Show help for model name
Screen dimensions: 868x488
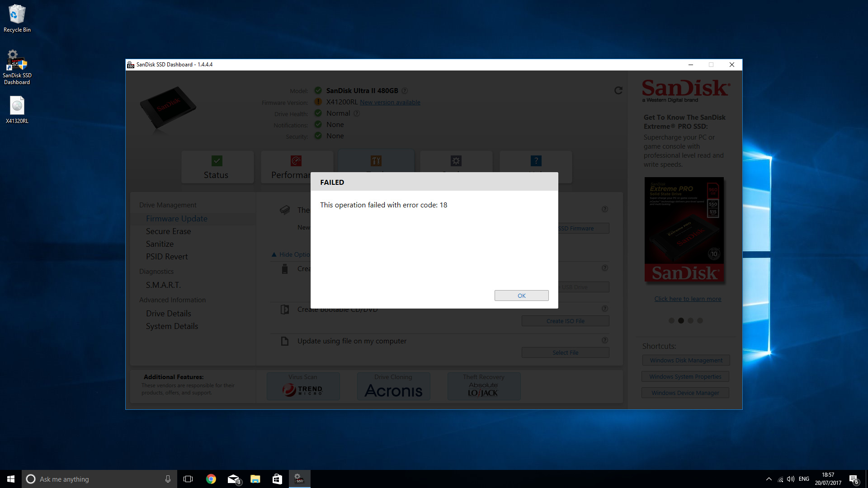coord(405,91)
